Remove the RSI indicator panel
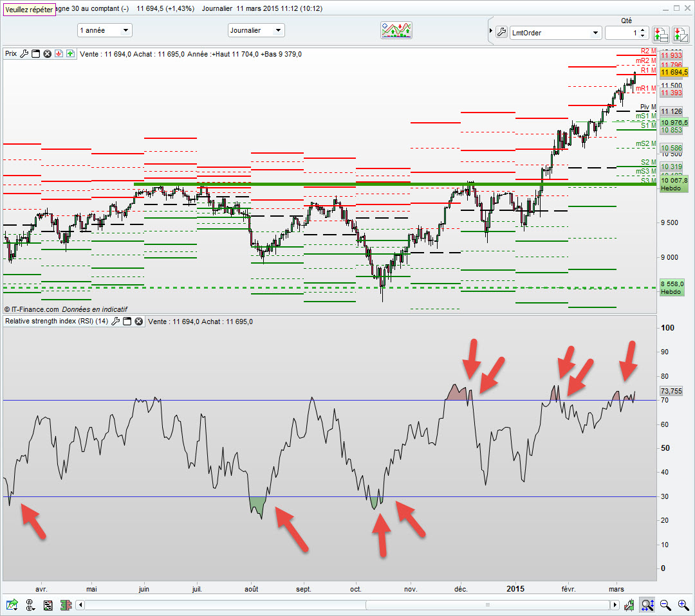The image size is (695, 616). pos(139,321)
